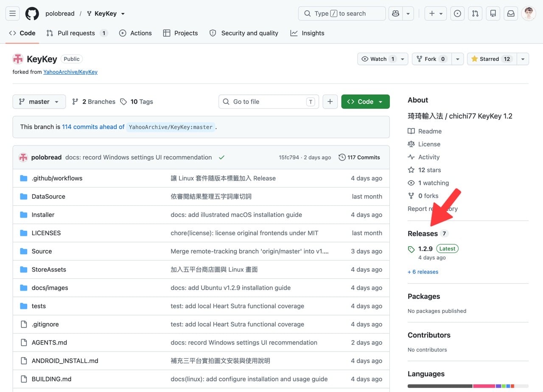Focus the Go to file input

[x=269, y=102]
